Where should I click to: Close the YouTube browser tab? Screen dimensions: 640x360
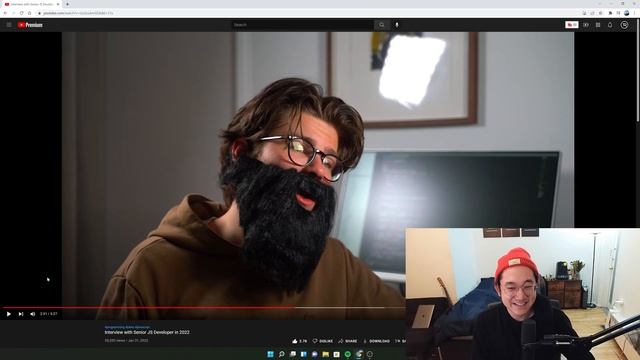[x=58, y=4]
